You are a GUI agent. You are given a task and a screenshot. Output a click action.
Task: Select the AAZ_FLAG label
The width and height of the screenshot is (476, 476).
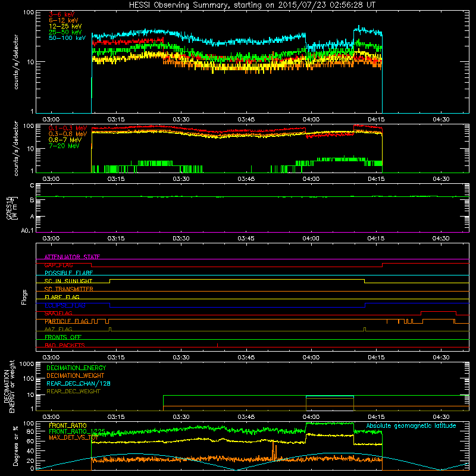58,329
